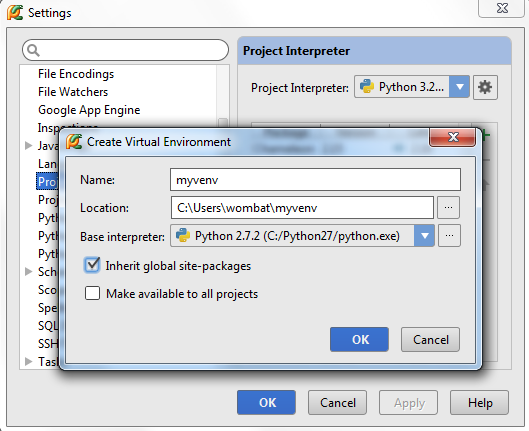Click the interpreter settings gear icon
Image resolution: width=529 pixels, height=431 pixels.
coord(485,87)
